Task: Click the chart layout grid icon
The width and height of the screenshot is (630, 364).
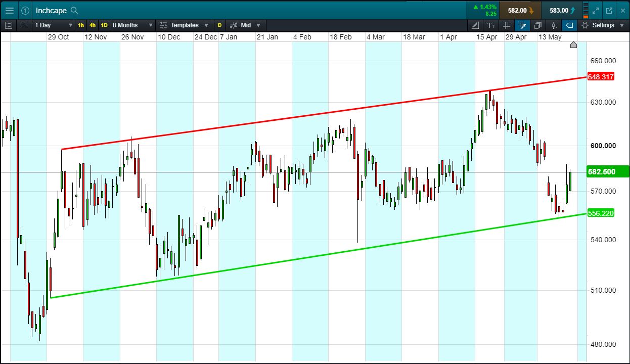Action: [24, 25]
